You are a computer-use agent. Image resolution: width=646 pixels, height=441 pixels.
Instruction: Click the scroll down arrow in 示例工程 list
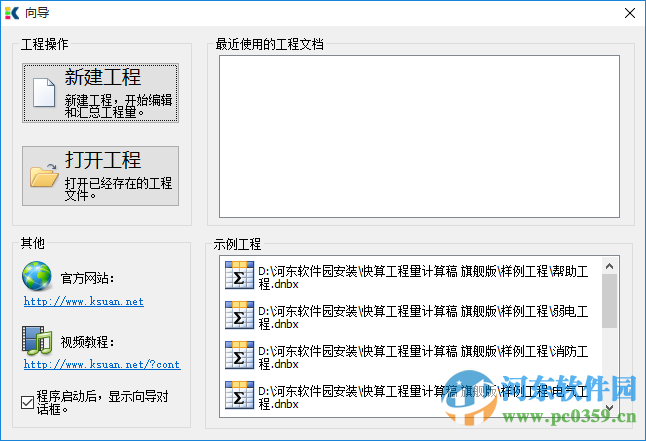pos(609,408)
